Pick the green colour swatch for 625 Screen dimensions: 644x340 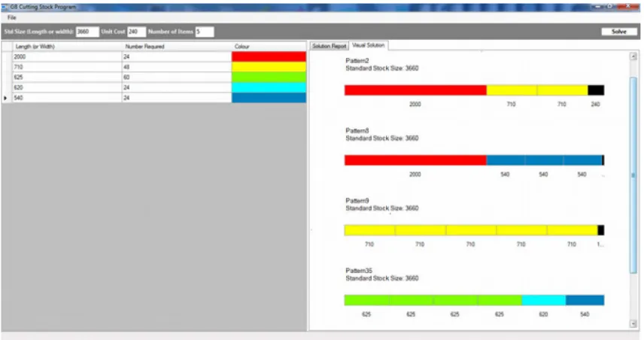pos(269,77)
